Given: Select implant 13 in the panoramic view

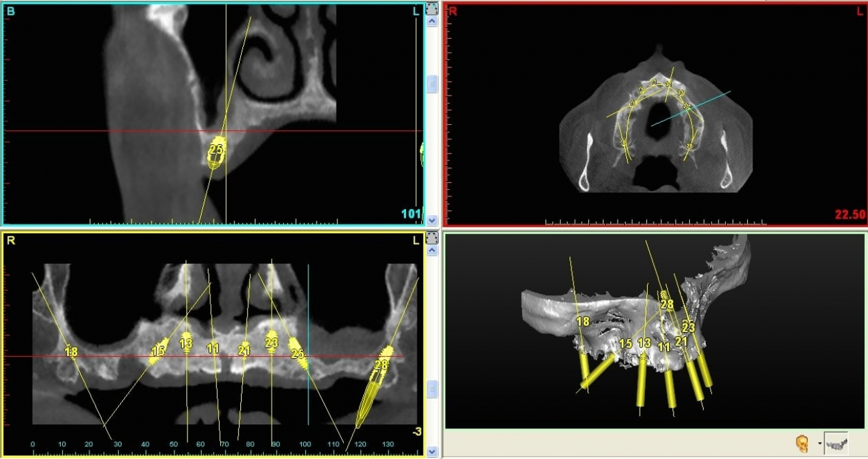Looking at the screenshot, I should 186,343.
